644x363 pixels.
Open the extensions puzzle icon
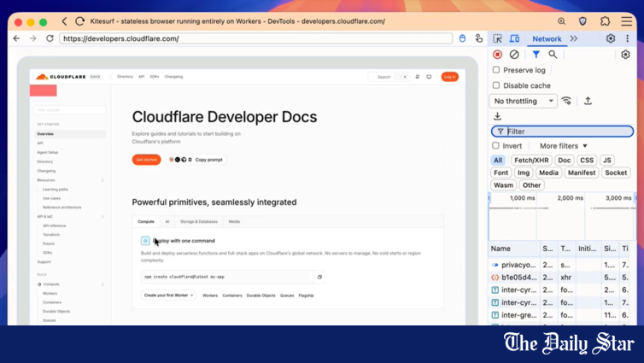click(605, 21)
